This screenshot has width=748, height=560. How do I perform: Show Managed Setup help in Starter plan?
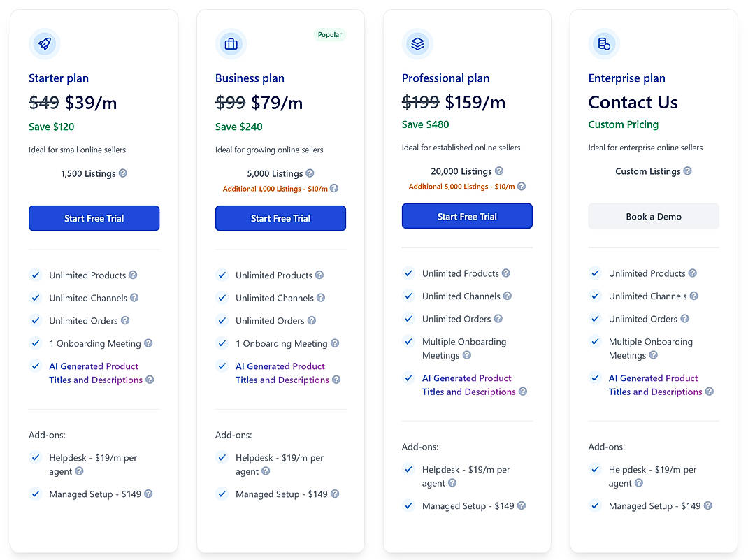coord(148,494)
